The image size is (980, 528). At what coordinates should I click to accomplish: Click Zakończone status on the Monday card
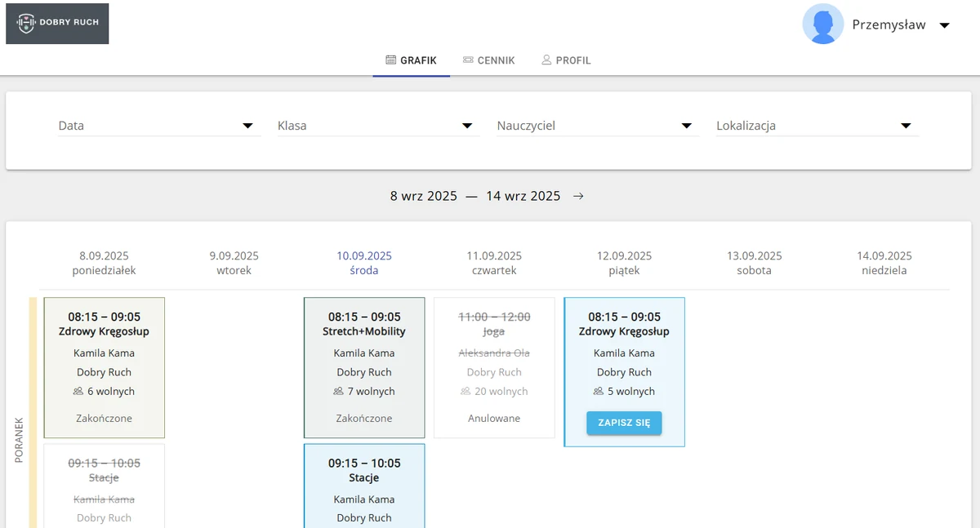(x=104, y=419)
